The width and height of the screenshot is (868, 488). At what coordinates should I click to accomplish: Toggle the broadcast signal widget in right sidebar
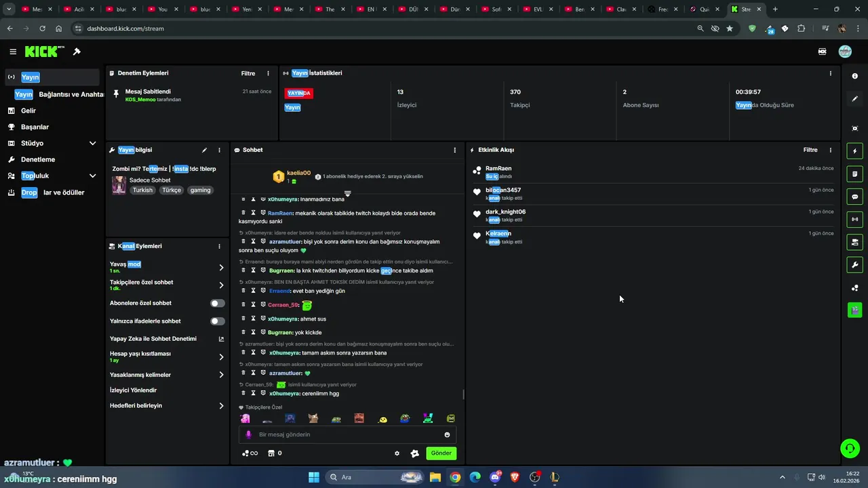[x=854, y=219]
